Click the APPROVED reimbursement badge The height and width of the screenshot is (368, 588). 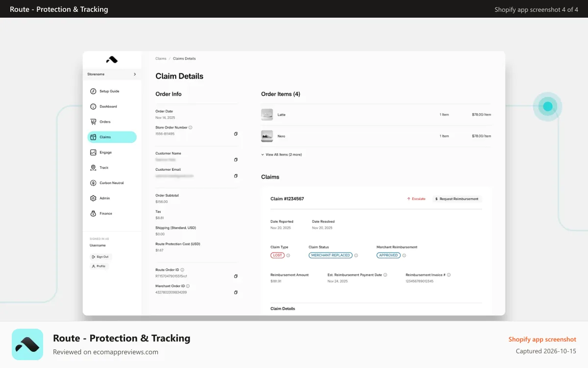[x=389, y=255]
